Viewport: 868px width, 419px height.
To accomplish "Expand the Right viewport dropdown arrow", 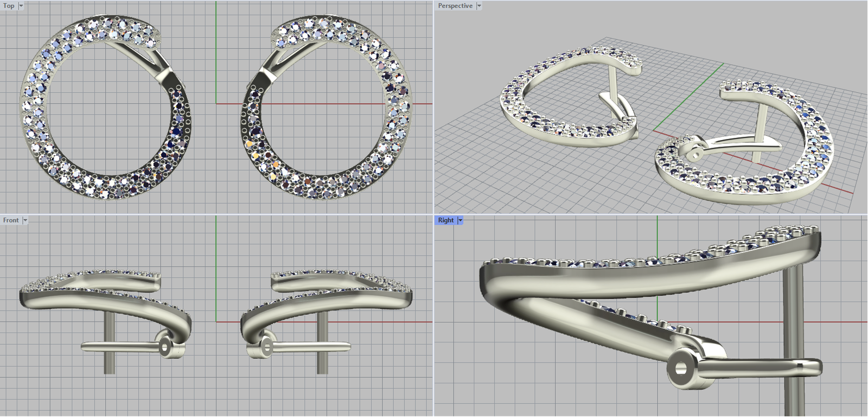I will tap(460, 220).
